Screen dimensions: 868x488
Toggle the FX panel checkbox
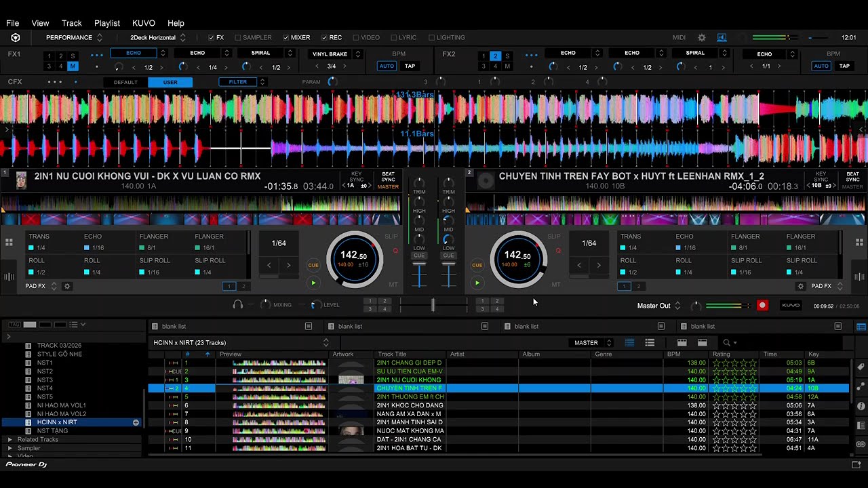click(212, 37)
